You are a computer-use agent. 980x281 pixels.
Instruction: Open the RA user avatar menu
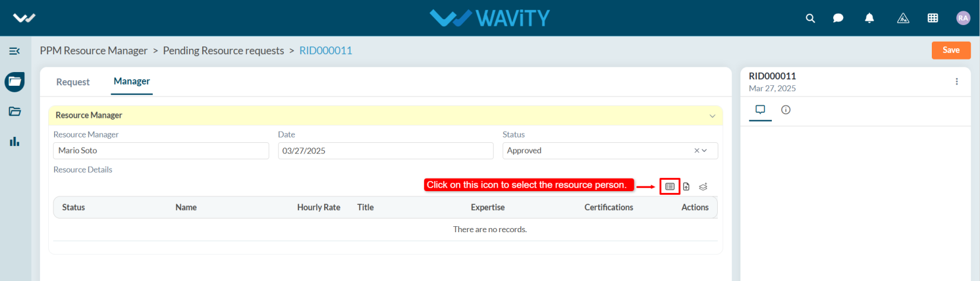tap(963, 18)
